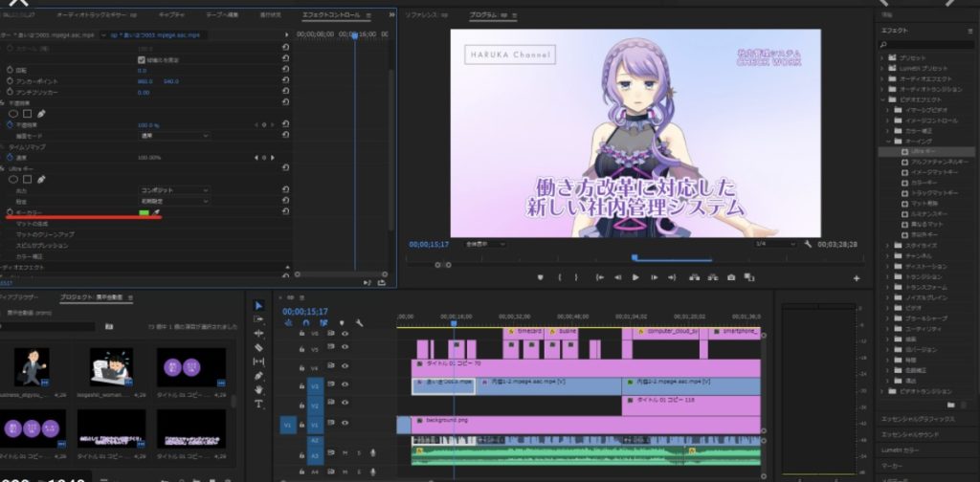Toggle Linked Selection in the timeline header

[323, 323]
